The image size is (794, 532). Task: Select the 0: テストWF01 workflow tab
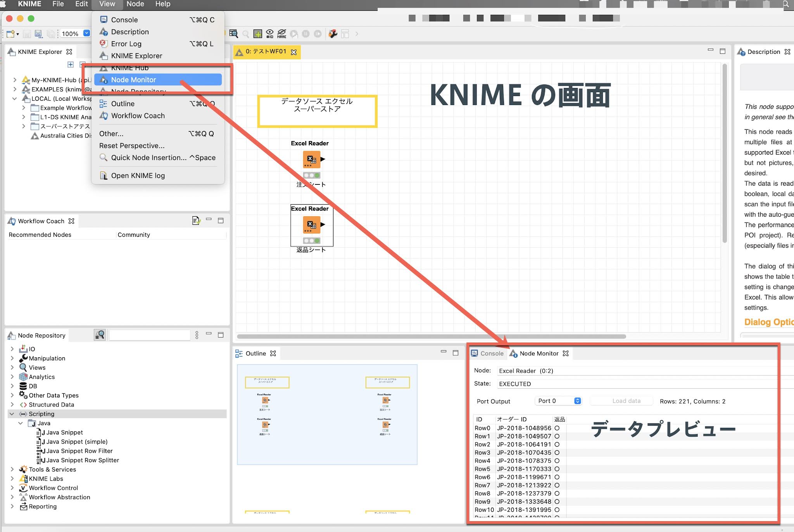[266, 52]
